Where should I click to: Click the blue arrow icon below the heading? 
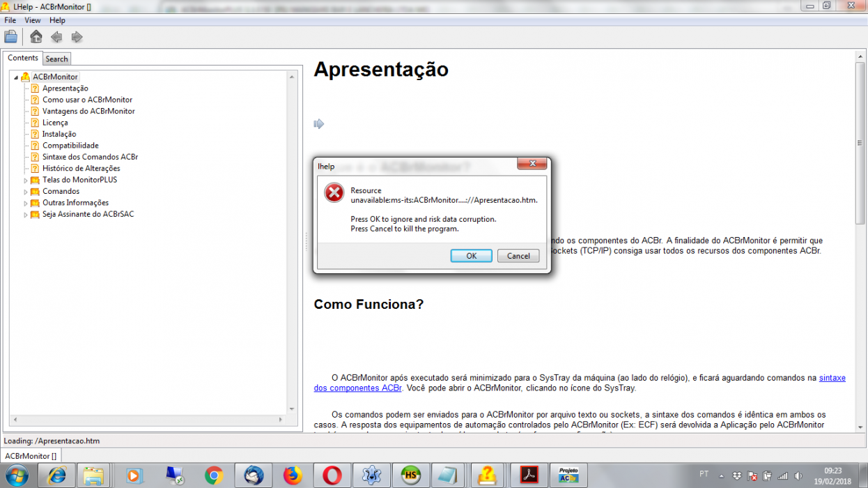coord(319,124)
